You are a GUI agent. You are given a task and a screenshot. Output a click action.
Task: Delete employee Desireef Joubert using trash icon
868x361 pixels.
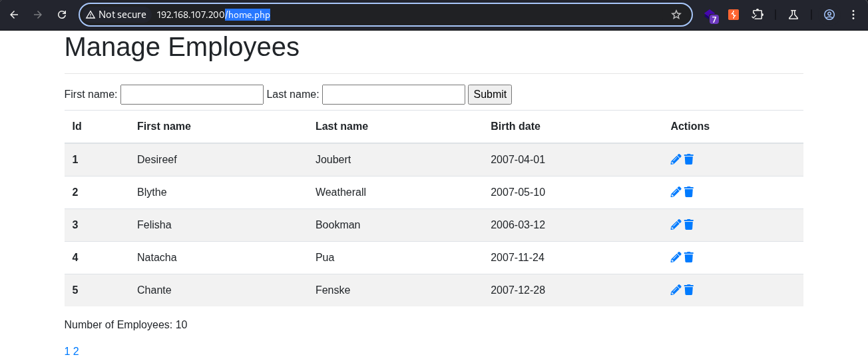689,159
